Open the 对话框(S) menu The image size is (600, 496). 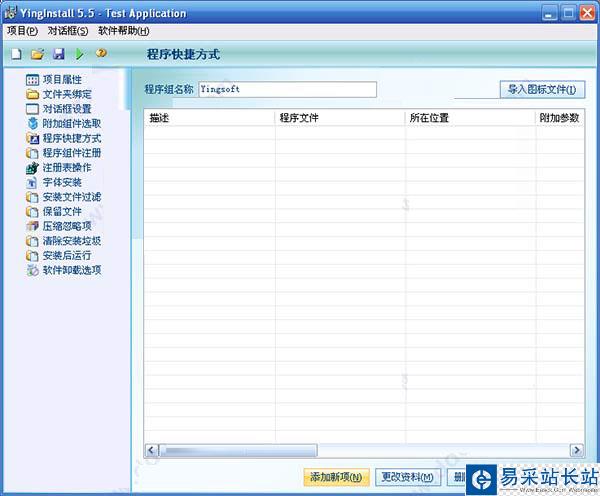(x=68, y=31)
